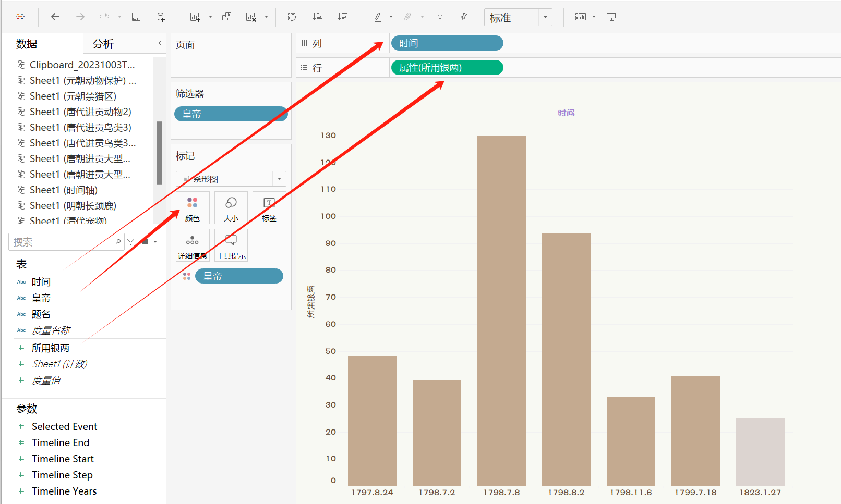
Task: Sort bars ascending with toolbar icon
Action: pyautogui.click(x=317, y=17)
